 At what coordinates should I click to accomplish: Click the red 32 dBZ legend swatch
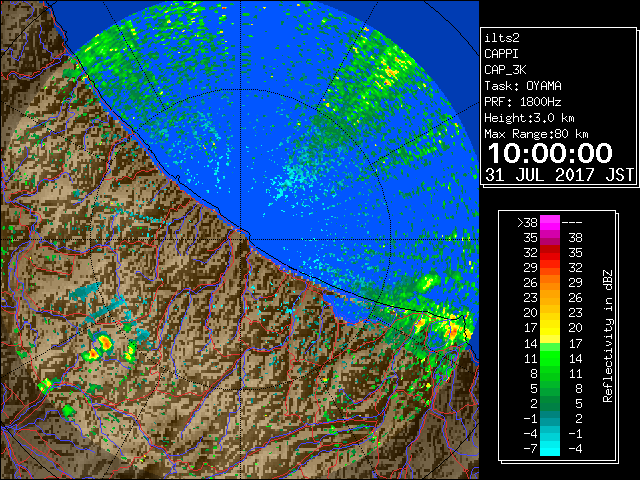pyautogui.click(x=550, y=253)
